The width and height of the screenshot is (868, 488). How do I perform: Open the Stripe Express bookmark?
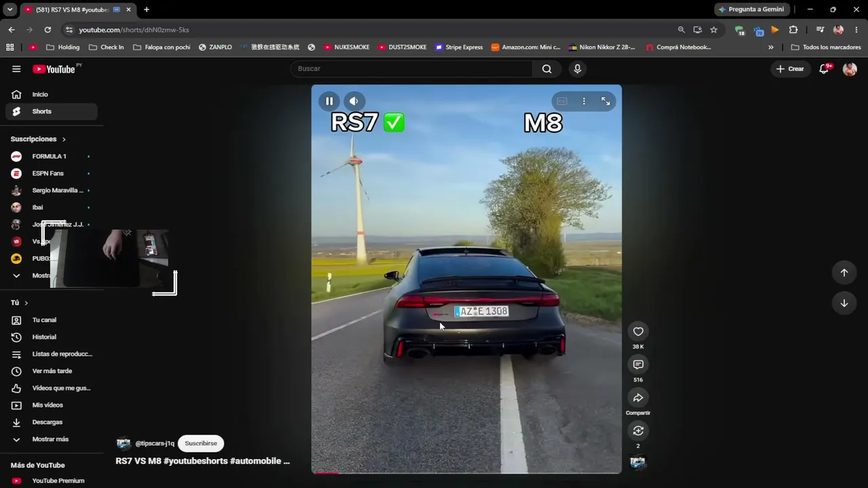(x=459, y=47)
